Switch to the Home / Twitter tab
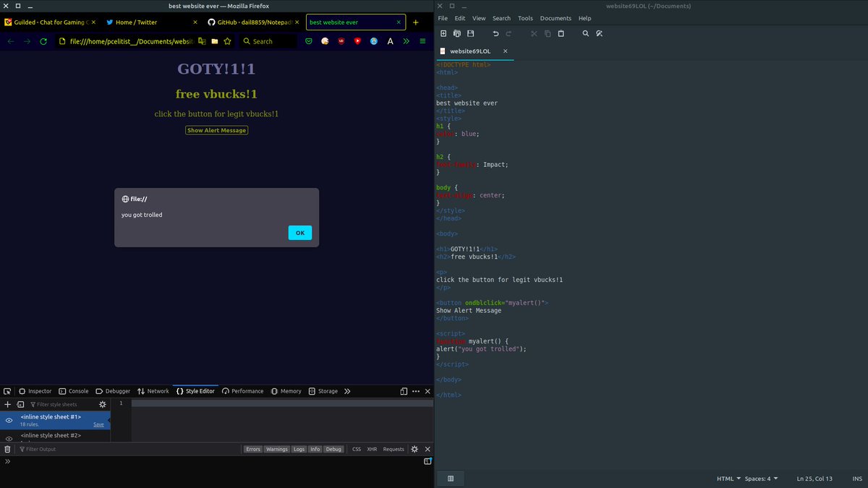868x488 pixels. (150, 22)
